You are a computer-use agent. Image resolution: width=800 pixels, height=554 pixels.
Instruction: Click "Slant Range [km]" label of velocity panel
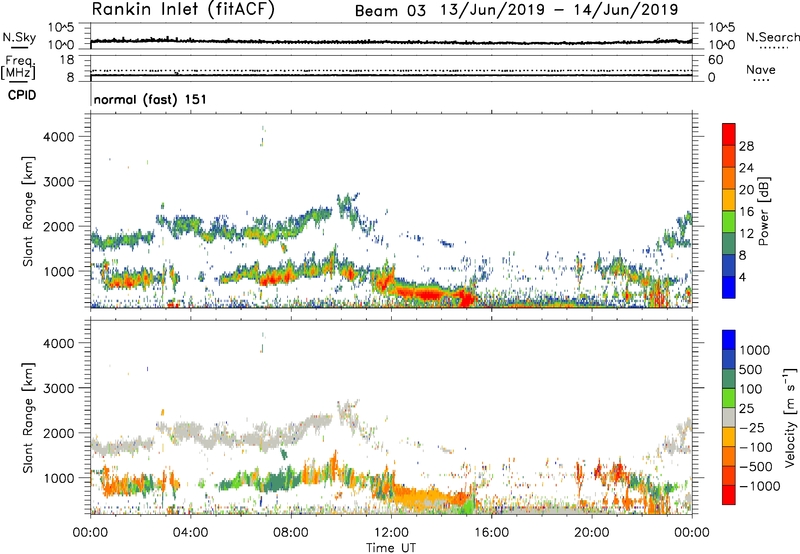pos(28,417)
